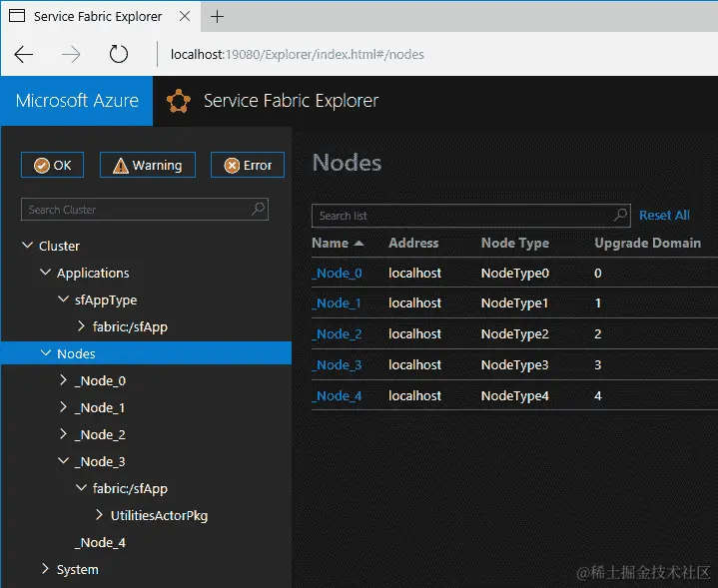Expand the System tree node
The width and height of the screenshot is (718, 588).
45,569
